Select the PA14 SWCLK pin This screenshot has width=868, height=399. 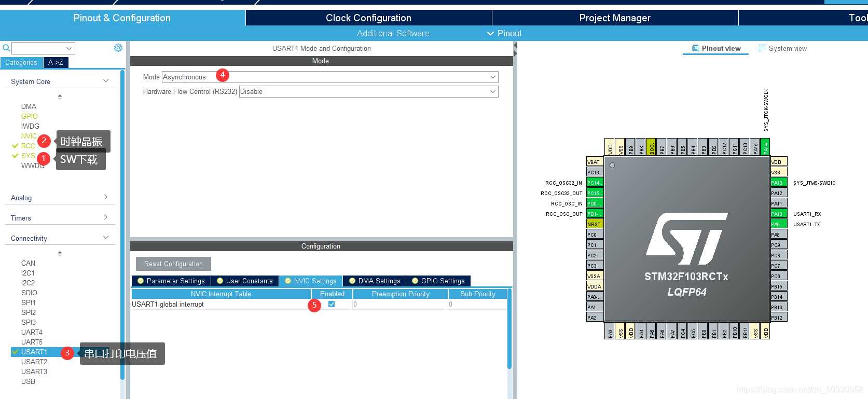(x=765, y=147)
